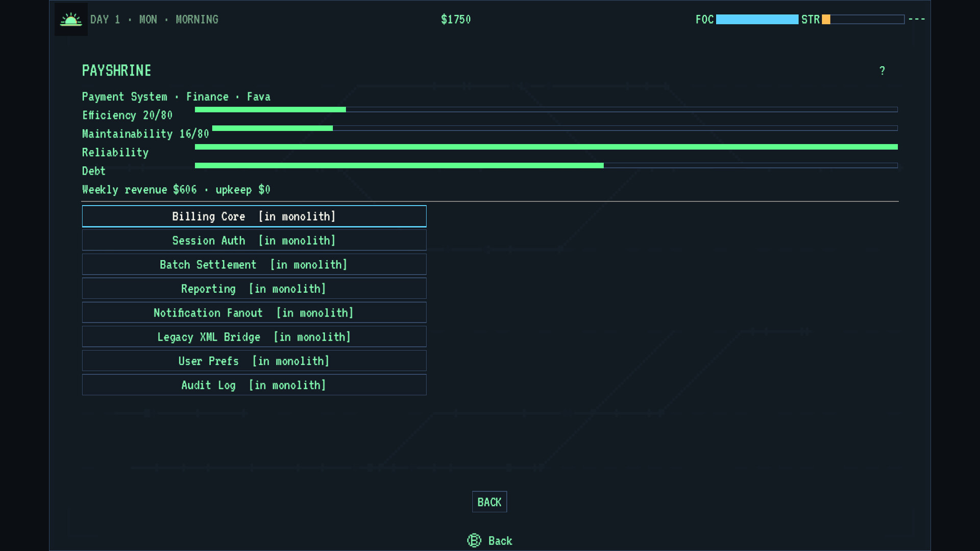Viewport: 980px width, 551px height.
Task: Click the sunrise morning icon
Action: 71,19
